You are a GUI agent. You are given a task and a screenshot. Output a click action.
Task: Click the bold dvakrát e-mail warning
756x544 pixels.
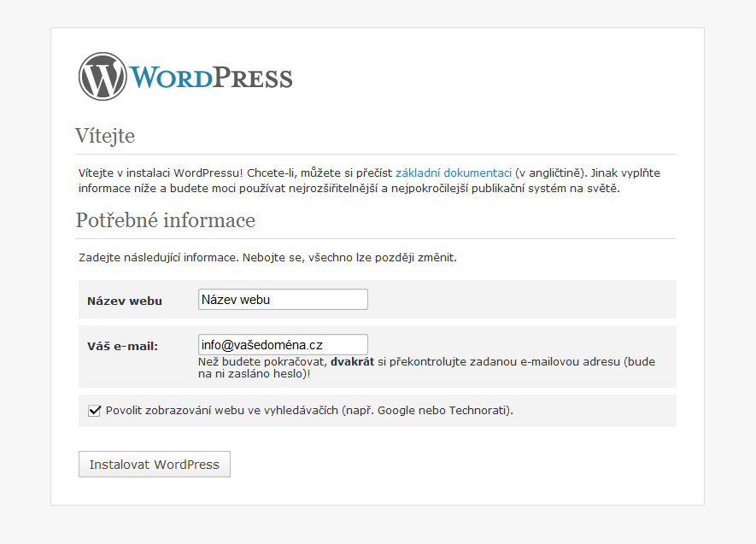tap(353, 362)
